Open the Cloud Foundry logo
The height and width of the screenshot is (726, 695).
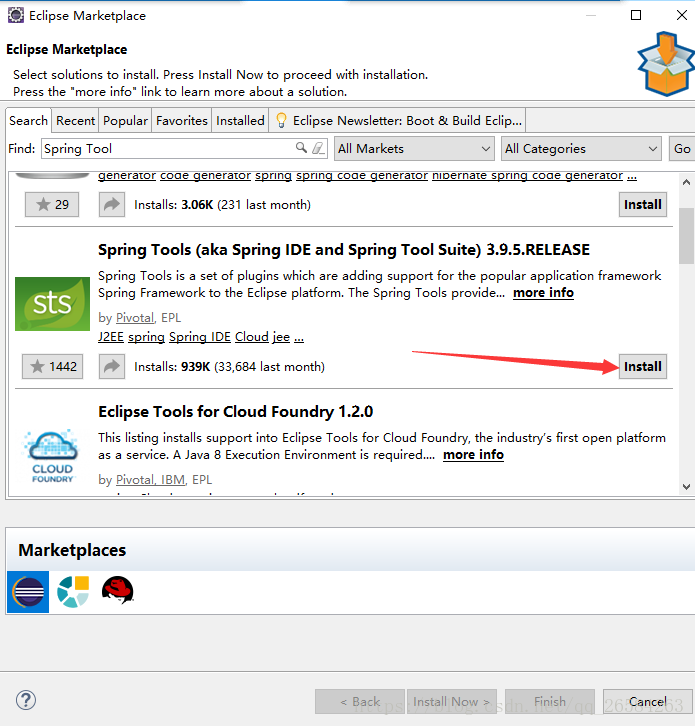[52, 456]
